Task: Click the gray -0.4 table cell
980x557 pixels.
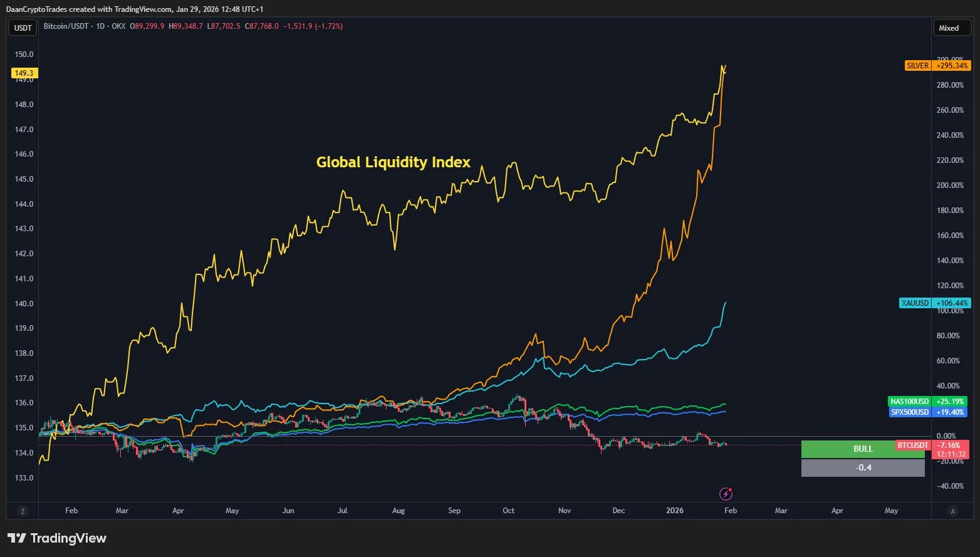Action: [863, 468]
